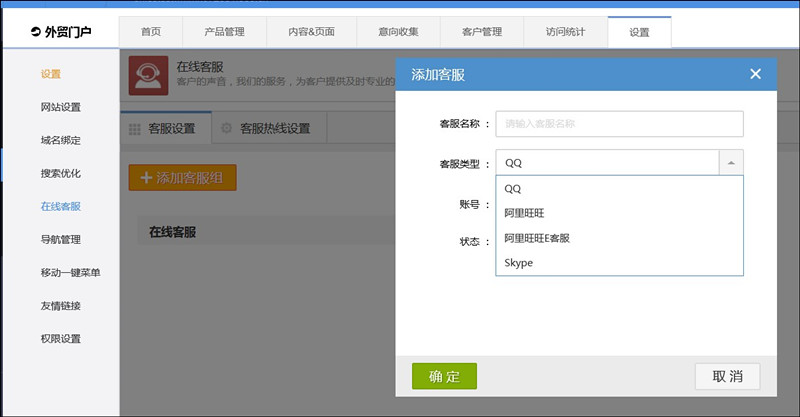Select Skype as customer service type
Screen dimensions: 800x417
(x=519, y=263)
